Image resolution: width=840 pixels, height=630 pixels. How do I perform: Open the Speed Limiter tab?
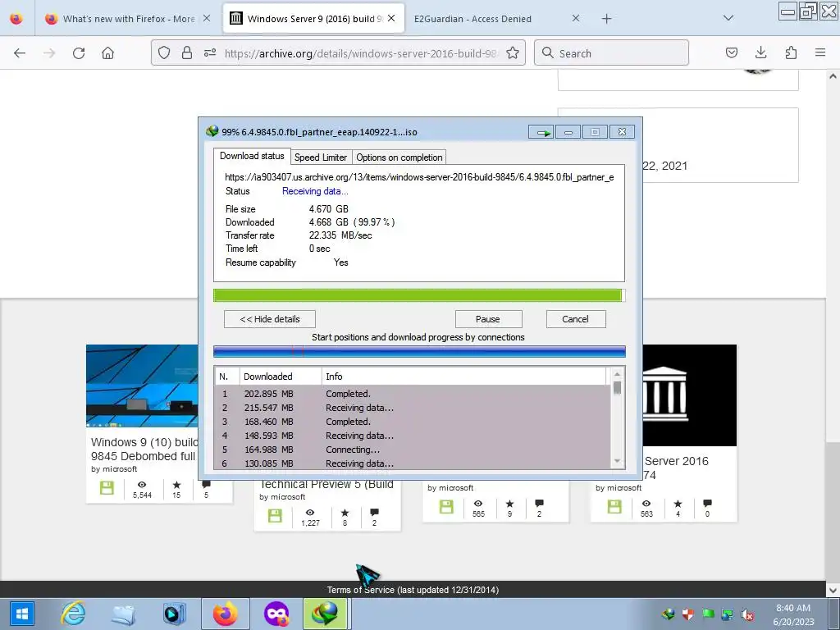point(321,157)
